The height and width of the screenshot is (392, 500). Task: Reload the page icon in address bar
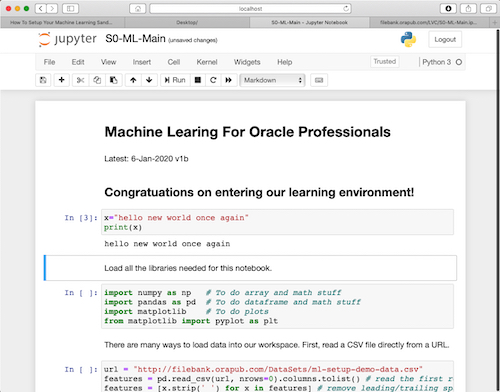[346, 9]
